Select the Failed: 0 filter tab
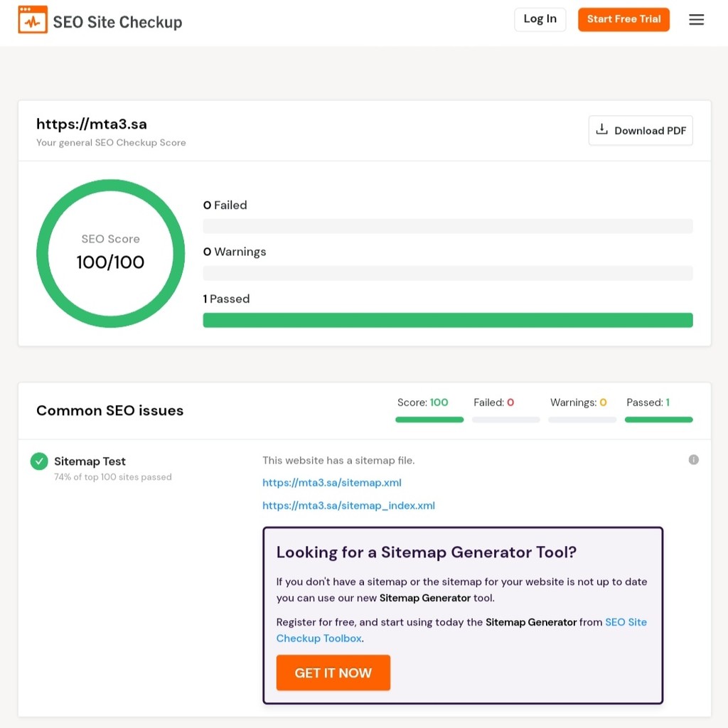 tap(505, 408)
